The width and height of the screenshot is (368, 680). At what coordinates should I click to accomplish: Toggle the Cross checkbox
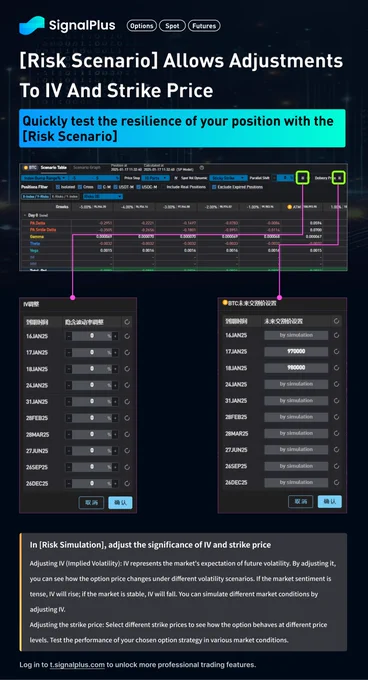coord(80,187)
